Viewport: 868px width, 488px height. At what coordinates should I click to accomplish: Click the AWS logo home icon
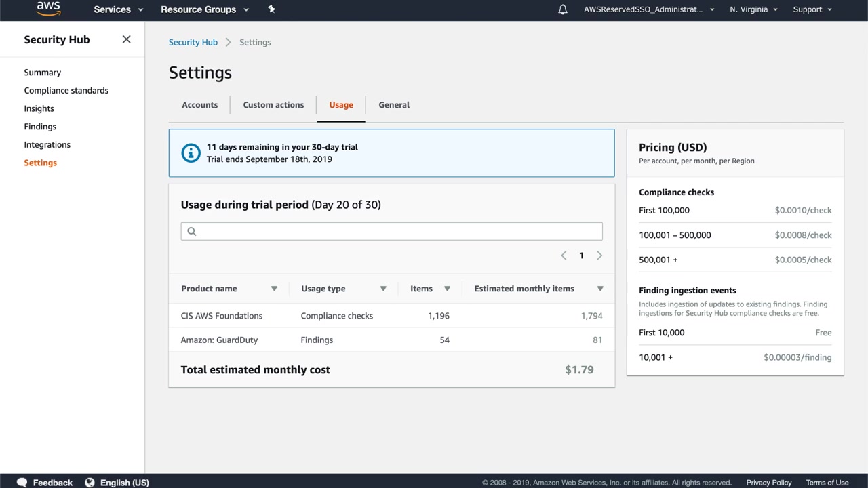click(48, 9)
